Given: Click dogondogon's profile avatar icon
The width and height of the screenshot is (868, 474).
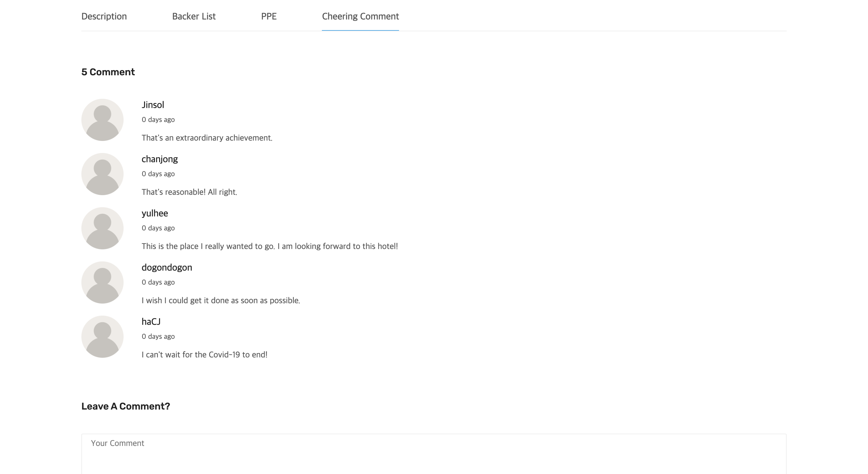Looking at the screenshot, I should [102, 282].
